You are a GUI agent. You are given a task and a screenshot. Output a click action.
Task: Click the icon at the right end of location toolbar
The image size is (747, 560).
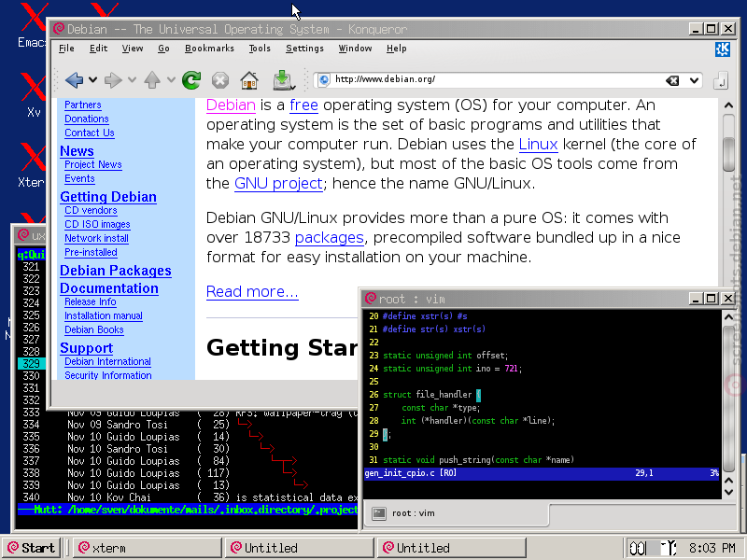point(721,80)
